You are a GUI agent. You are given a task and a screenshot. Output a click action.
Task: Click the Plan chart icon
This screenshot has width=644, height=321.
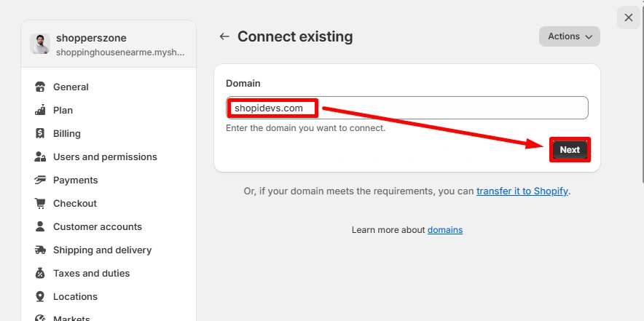coord(40,110)
